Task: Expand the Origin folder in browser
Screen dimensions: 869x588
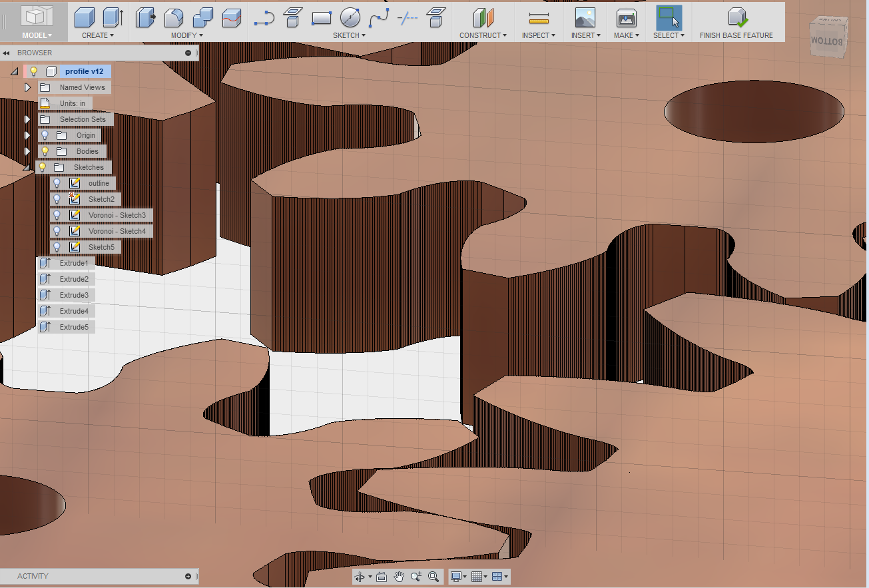Action: (x=27, y=135)
